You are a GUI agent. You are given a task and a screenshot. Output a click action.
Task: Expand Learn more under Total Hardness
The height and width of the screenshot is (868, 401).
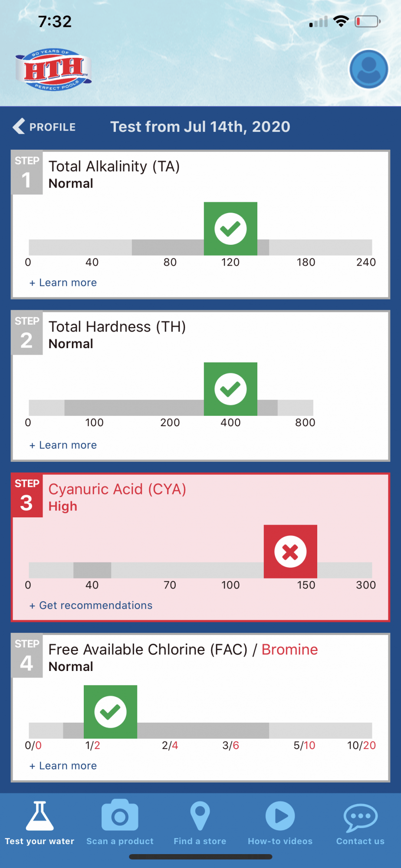(x=63, y=445)
